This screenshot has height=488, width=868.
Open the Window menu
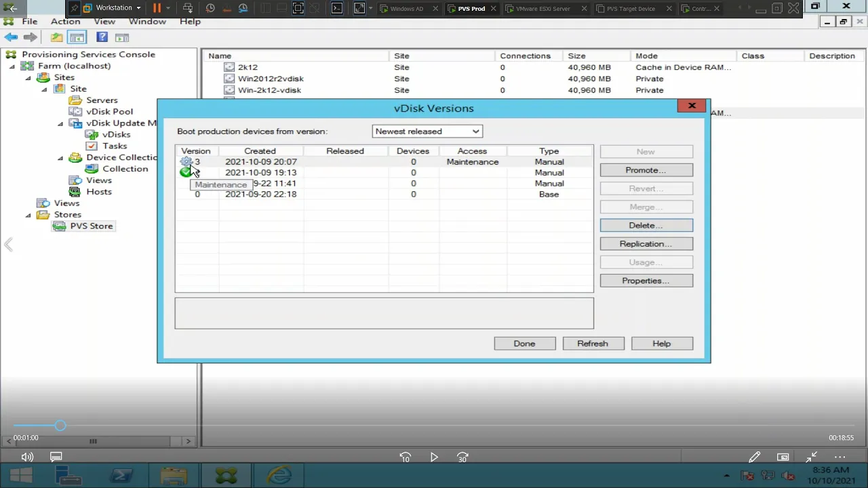tap(147, 22)
